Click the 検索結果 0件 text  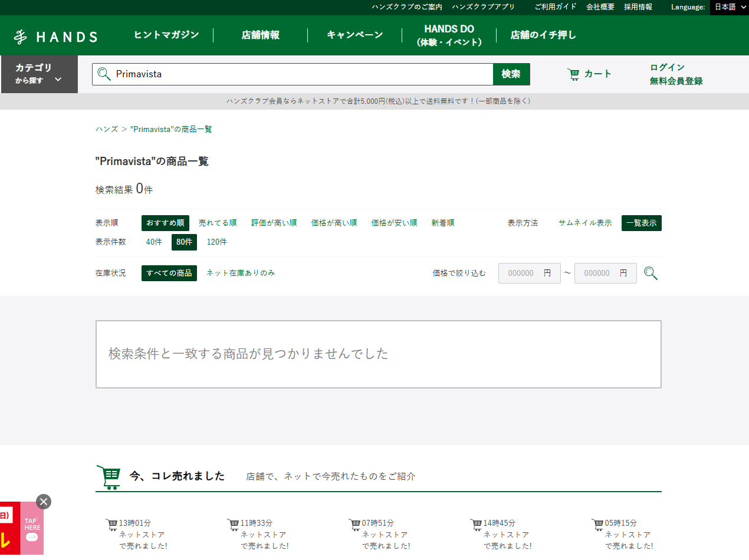click(x=124, y=189)
